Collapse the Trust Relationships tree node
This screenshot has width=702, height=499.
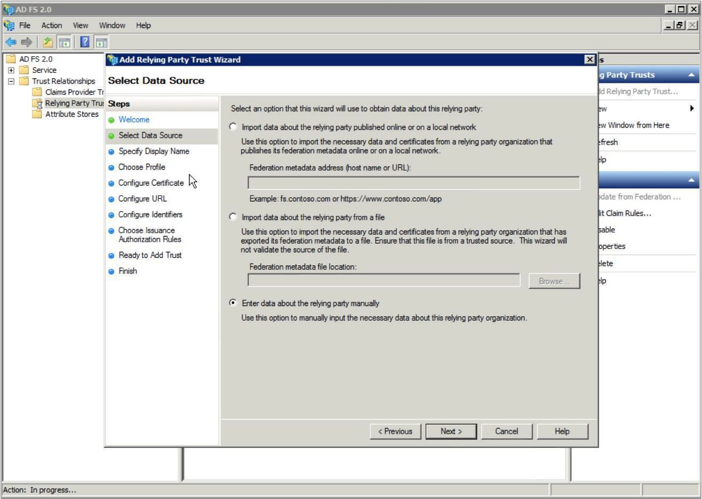(11, 81)
